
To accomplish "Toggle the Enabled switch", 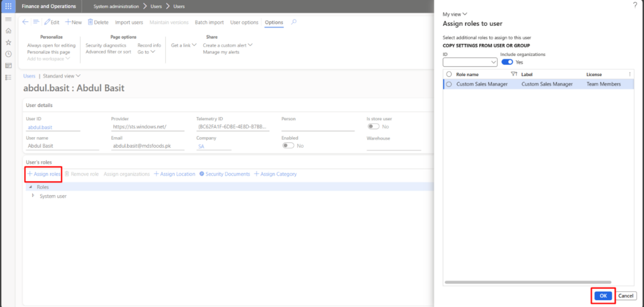I will (x=288, y=146).
